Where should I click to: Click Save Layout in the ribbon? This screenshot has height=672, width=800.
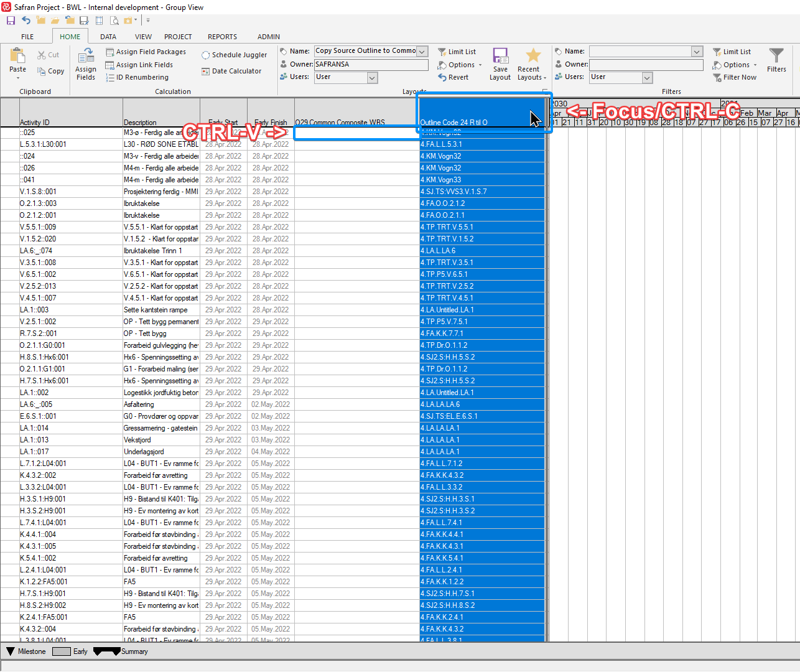click(500, 65)
